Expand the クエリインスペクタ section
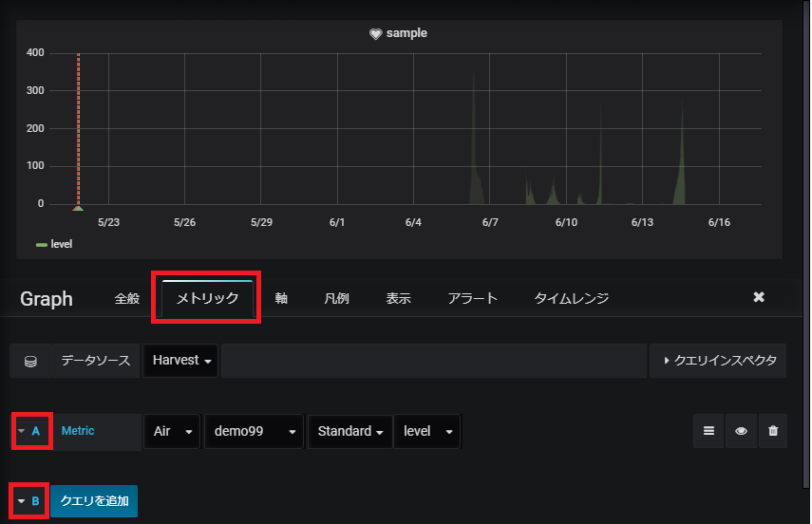 tap(718, 361)
